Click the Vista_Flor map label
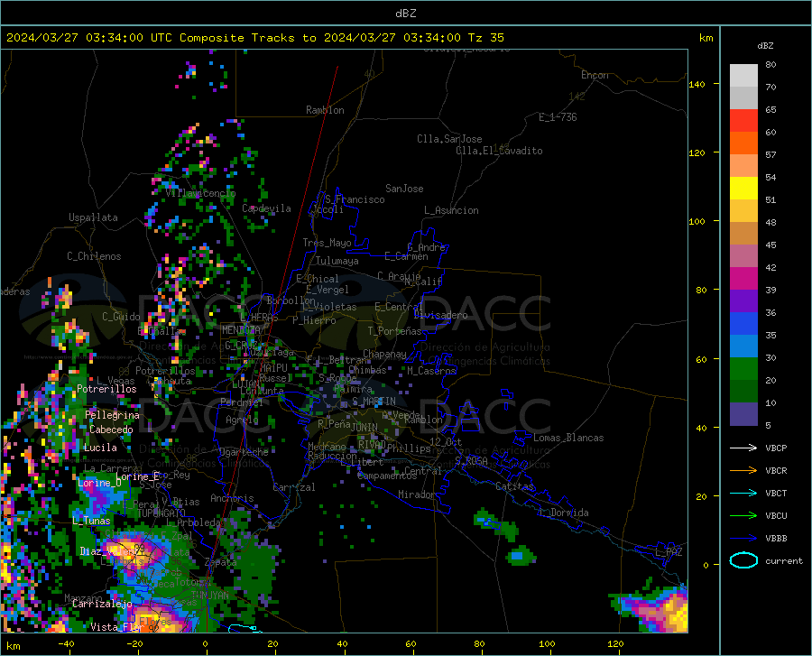 pyautogui.click(x=117, y=627)
